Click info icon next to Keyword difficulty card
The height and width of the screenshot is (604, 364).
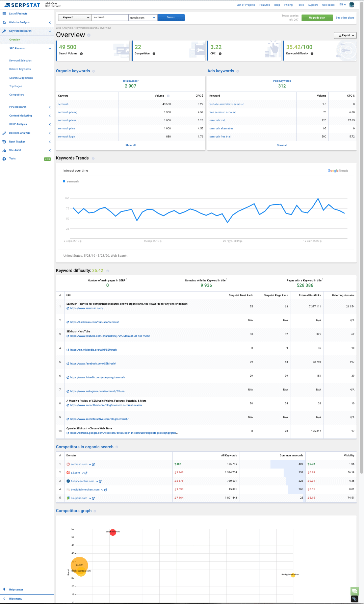point(312,54)
